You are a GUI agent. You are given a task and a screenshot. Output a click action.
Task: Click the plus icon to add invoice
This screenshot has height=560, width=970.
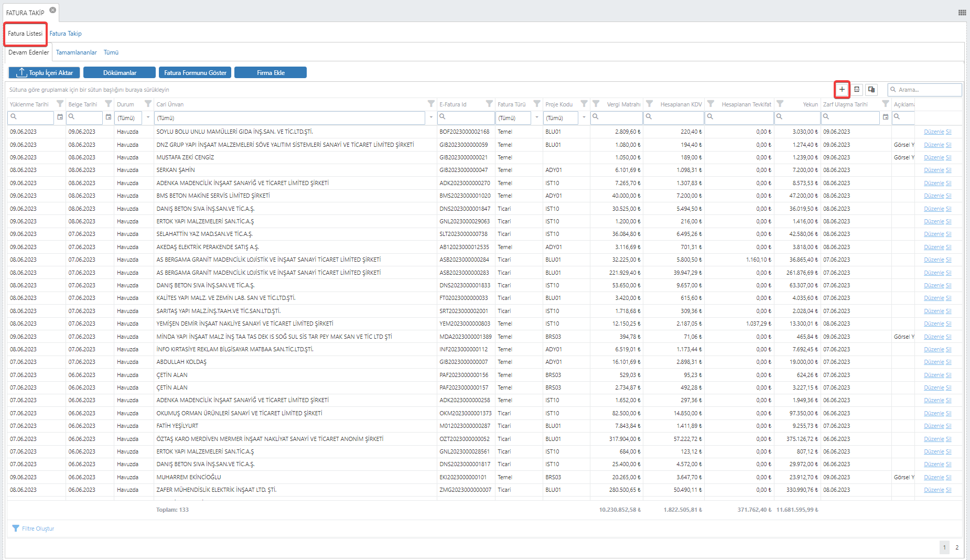[842, 90]
